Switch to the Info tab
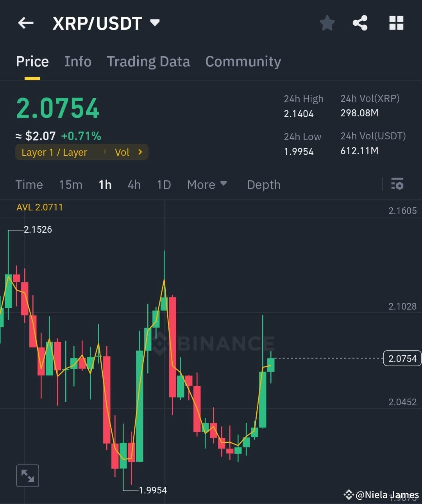The height and width of the screenshot is (504, 422). 78,61
